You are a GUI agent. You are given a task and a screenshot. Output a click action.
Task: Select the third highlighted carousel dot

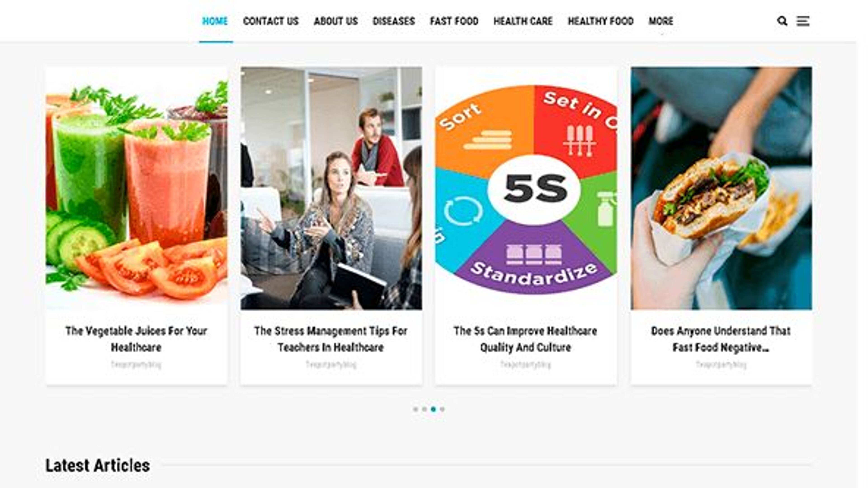pyautogui.click(x=433, y=409)
